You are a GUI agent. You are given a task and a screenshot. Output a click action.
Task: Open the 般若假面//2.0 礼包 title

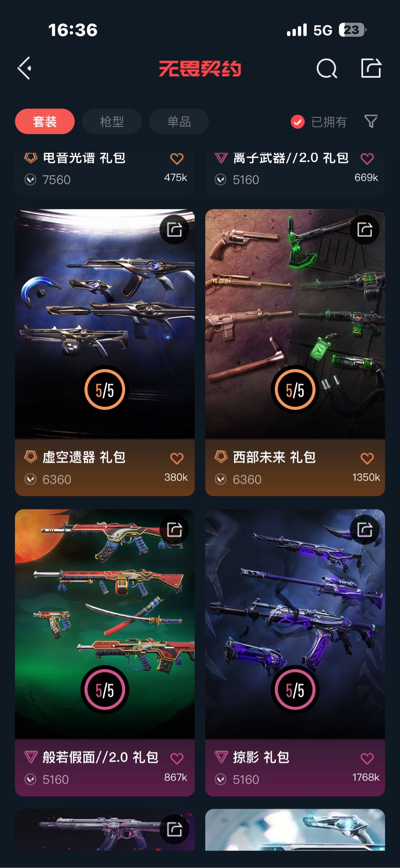pyautogui.click(x=100, y=757)
